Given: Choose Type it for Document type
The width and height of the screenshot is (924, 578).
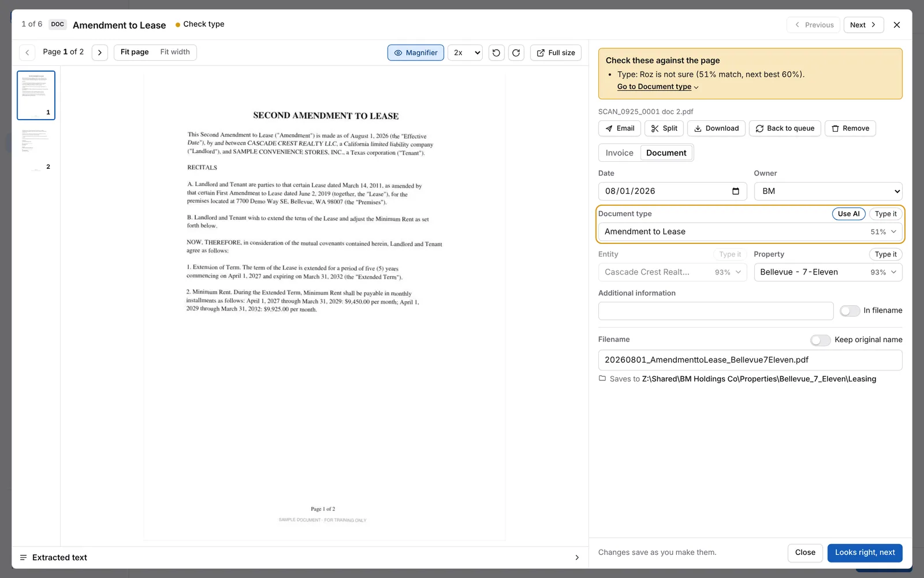Looking at the screenshot, I should pos(885,214).
